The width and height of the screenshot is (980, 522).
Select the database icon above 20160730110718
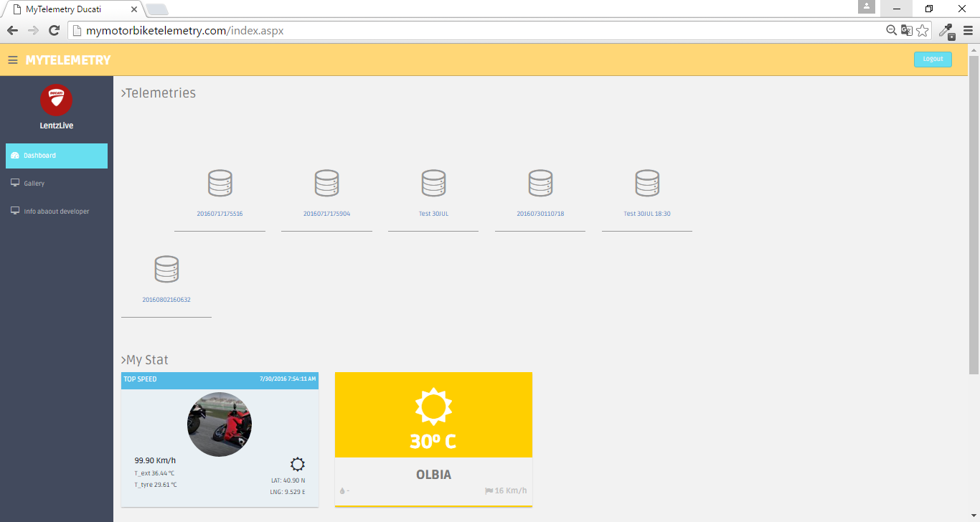[x=540, y=184]
